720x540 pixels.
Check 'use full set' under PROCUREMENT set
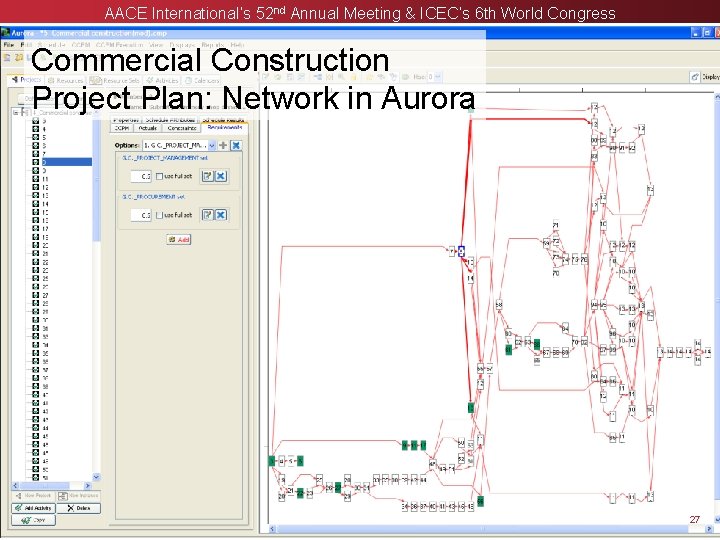click(159, 215)
